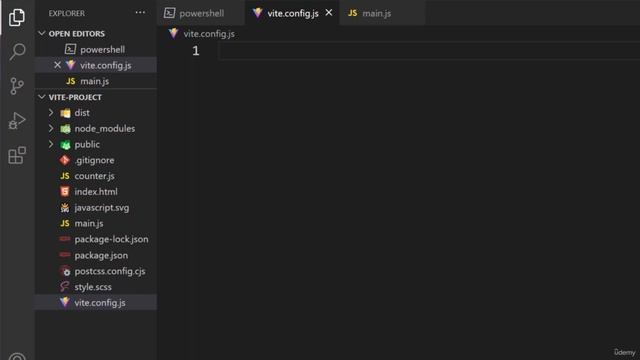Open the javascript.svg file
The image size is (640, 360).
click(x=96, y=208)
